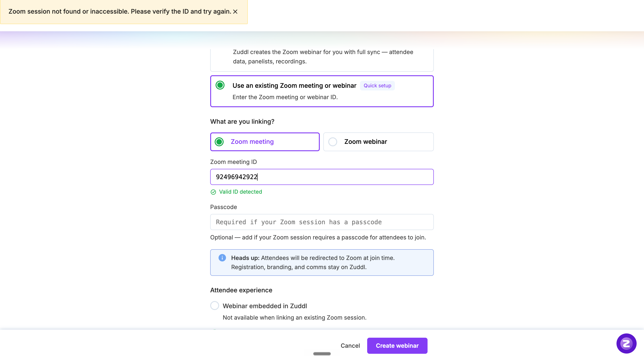Click the Create webinar button
The image size is (644, 356).
(x=397, y=346)
